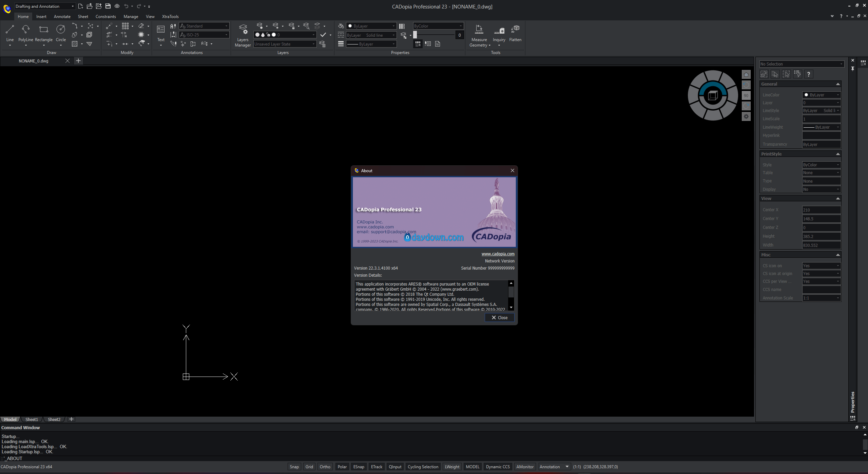Toggle ESnap in the status bar
The image size is (868, 474).
point(359,467)
